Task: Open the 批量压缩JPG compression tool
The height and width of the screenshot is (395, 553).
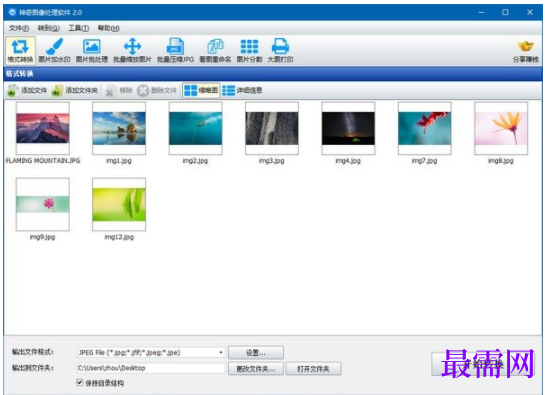Action: coord(175,51)
